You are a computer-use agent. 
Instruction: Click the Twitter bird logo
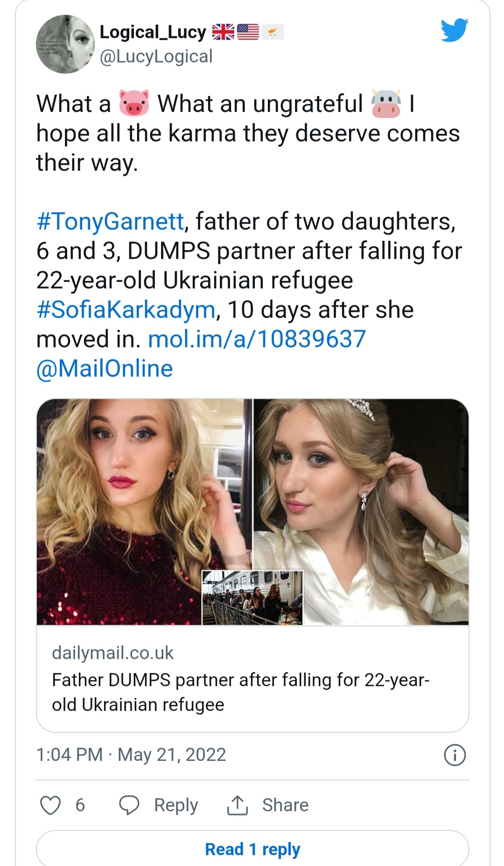tap(455, 30)
